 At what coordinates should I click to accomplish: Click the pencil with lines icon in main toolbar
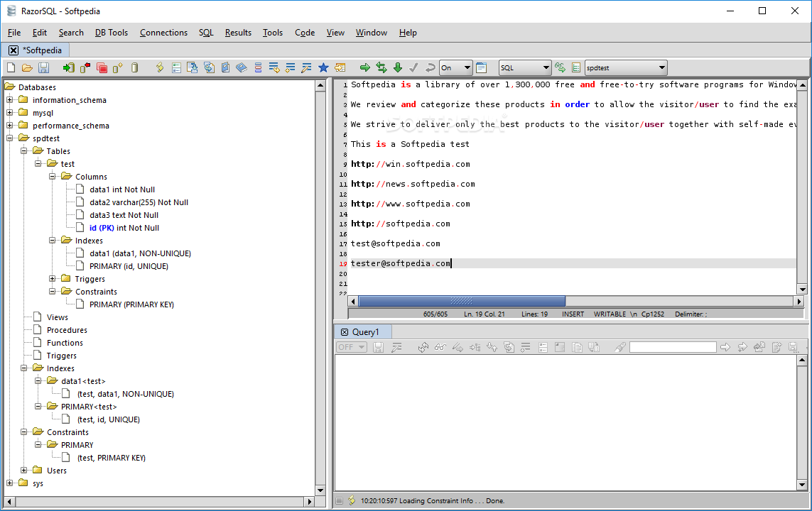click(307, 67)
